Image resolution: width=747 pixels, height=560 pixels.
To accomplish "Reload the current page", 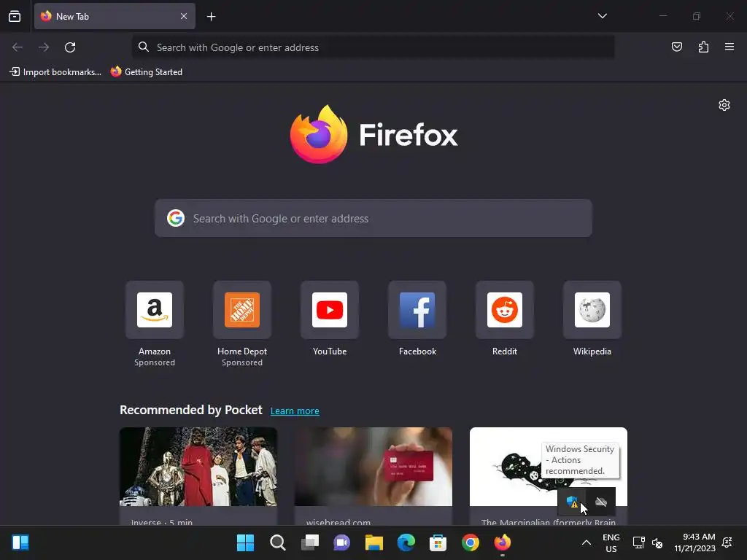I will coord(70,47).
